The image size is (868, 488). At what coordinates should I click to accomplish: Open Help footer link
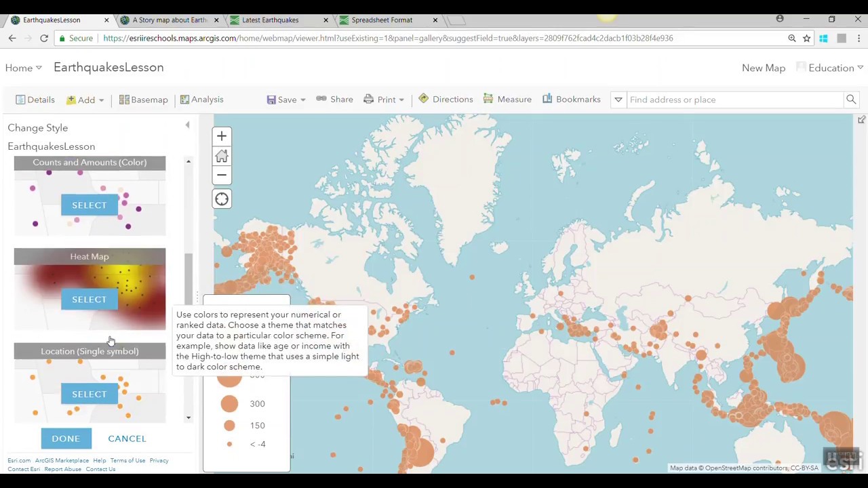tap(100, 461)
